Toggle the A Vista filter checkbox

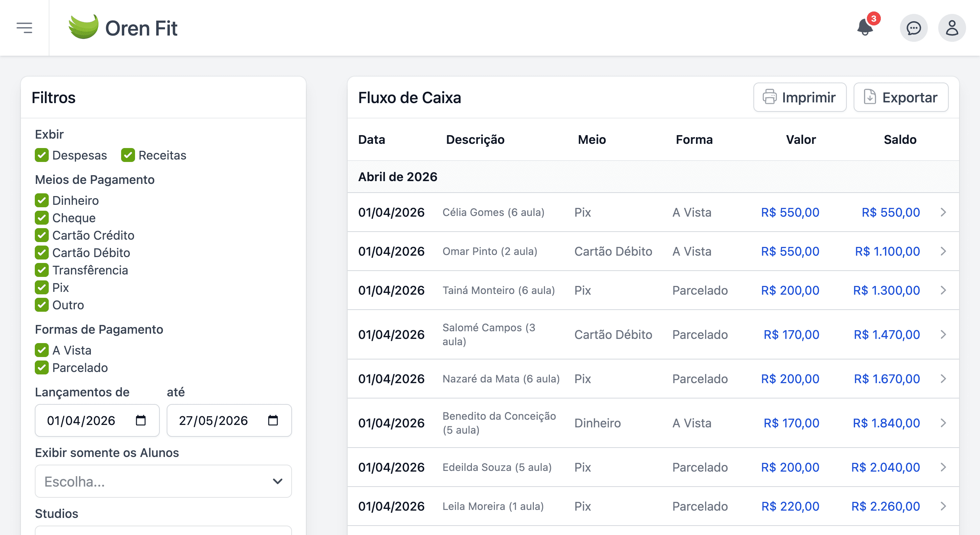42,350
